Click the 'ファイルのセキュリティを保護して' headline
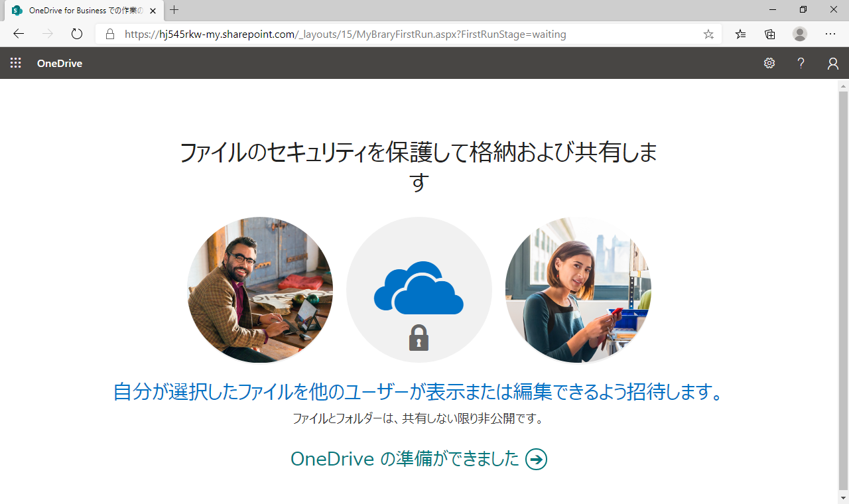The height and width of the screenshot is (504, 849). click(419, 166)
